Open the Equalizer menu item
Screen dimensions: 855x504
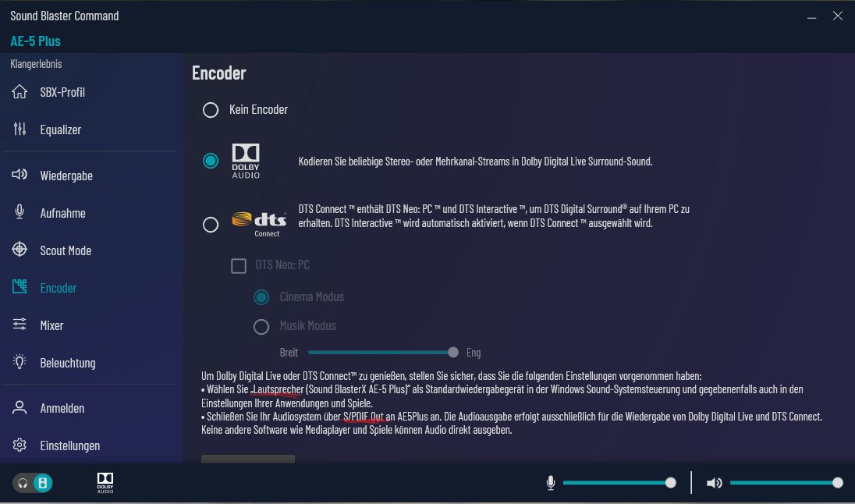[61, 130]
